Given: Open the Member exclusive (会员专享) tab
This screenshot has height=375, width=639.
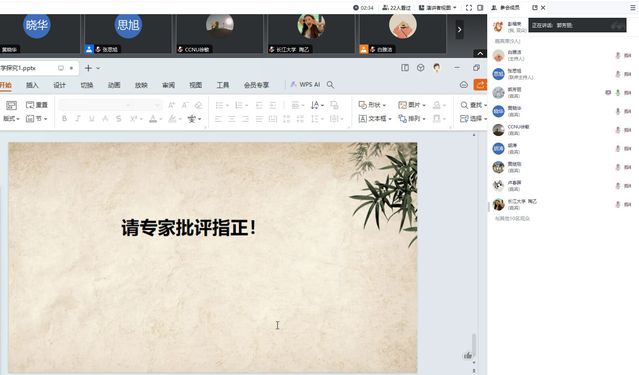Looking at the screenshot, I should [x=256, y=85].
